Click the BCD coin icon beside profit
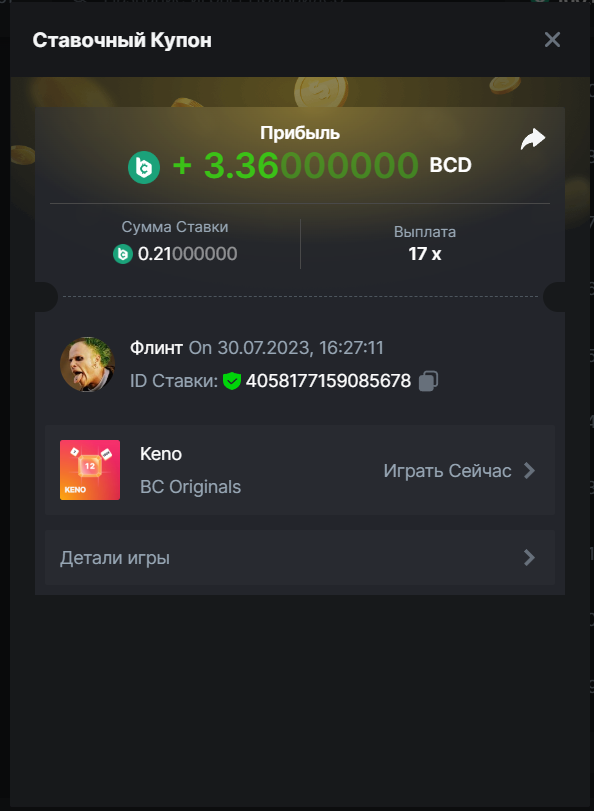 [x=144, y=167]
